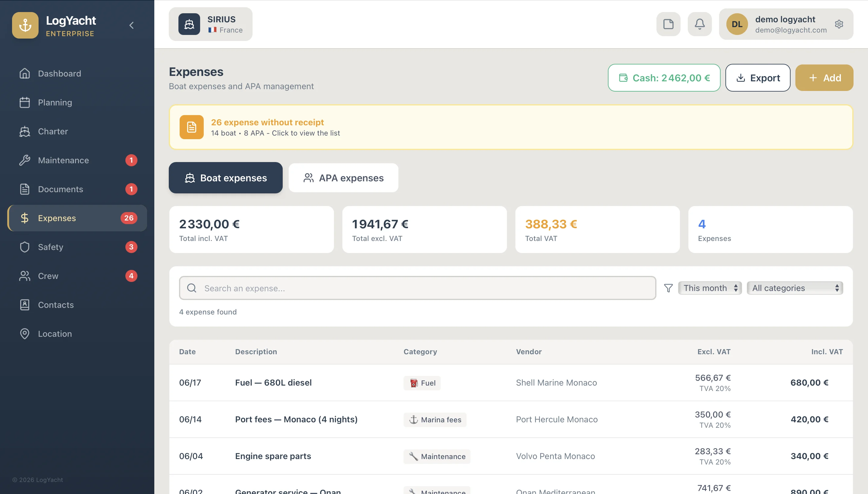The height and width of the screenshot is (494, 868).
Task: Click the LogYacht anchor logo icon
Action: pos(25,25)
